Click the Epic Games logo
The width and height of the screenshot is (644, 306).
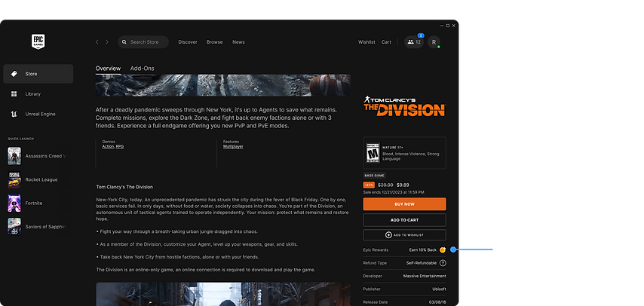tap(38, 41)
